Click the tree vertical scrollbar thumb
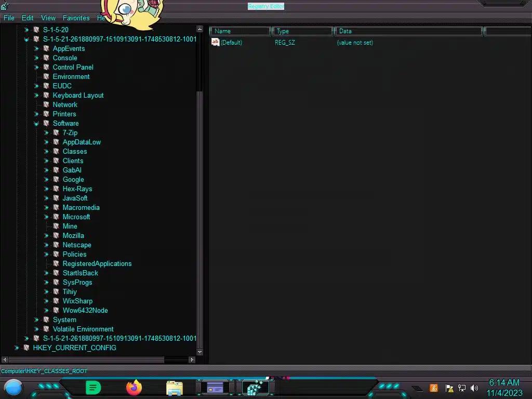The height and width of the screenshot is (399, 532). pyautogui.click(x=200, y=219)
